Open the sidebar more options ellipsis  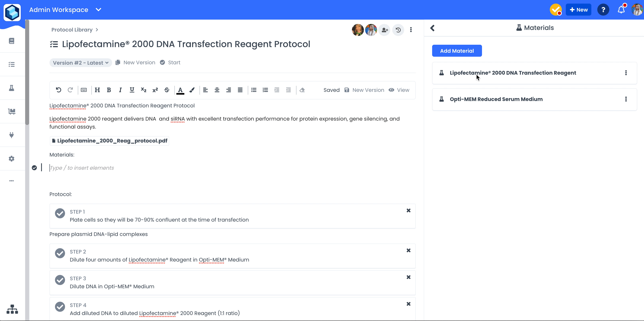tap(12, 181)
